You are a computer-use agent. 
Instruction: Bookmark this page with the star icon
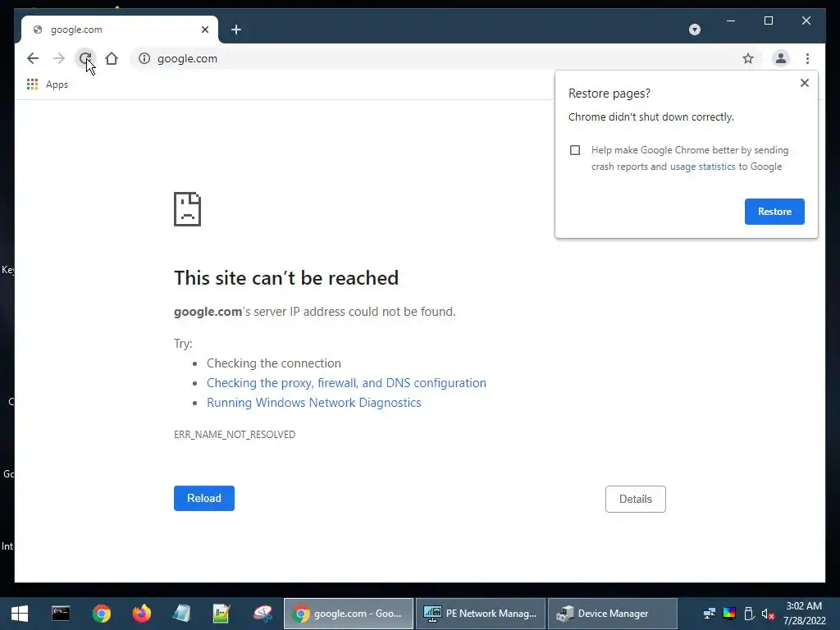[748, 58]
